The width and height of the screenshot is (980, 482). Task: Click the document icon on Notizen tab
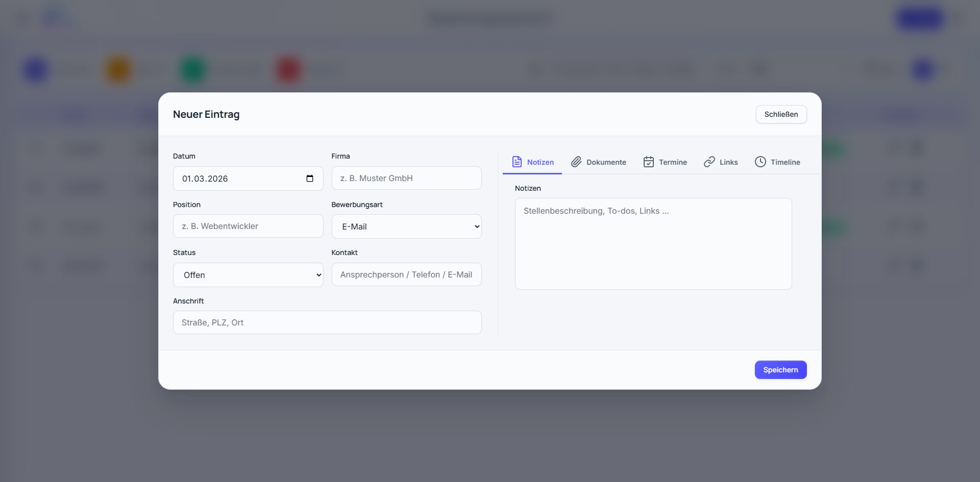tap(517, 162)
